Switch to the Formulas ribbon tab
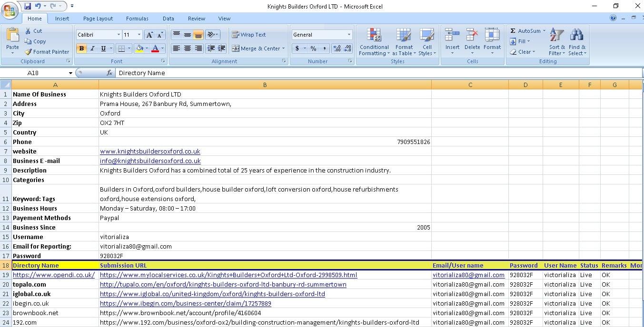 coord(137,19)
